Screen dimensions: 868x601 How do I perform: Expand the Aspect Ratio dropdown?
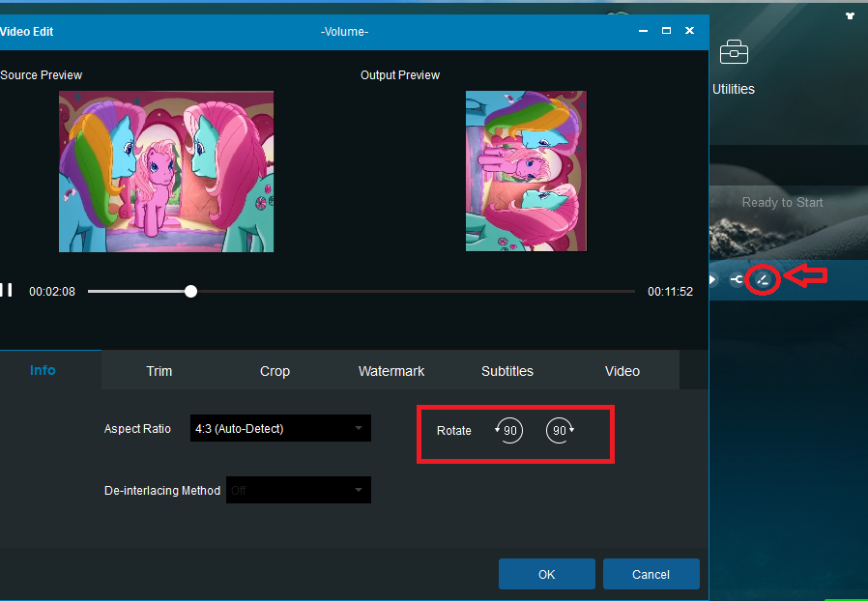tap(280, 428)
